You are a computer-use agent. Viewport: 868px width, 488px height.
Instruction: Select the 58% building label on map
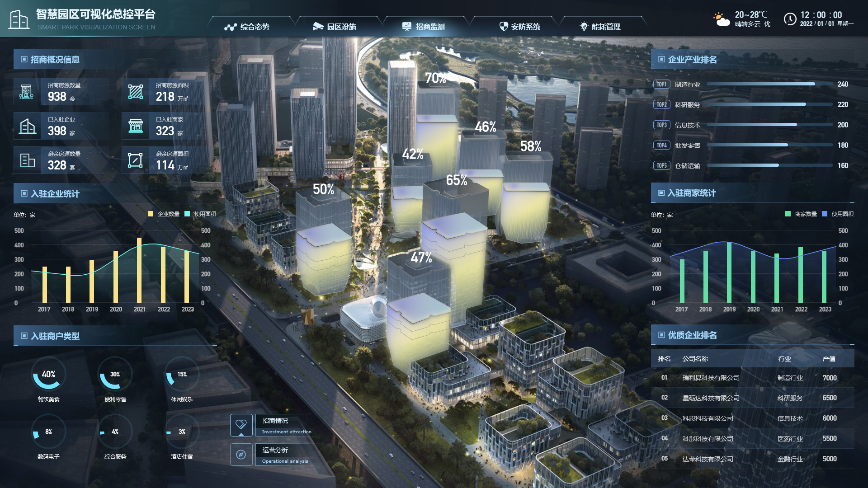tap(531, 146)
